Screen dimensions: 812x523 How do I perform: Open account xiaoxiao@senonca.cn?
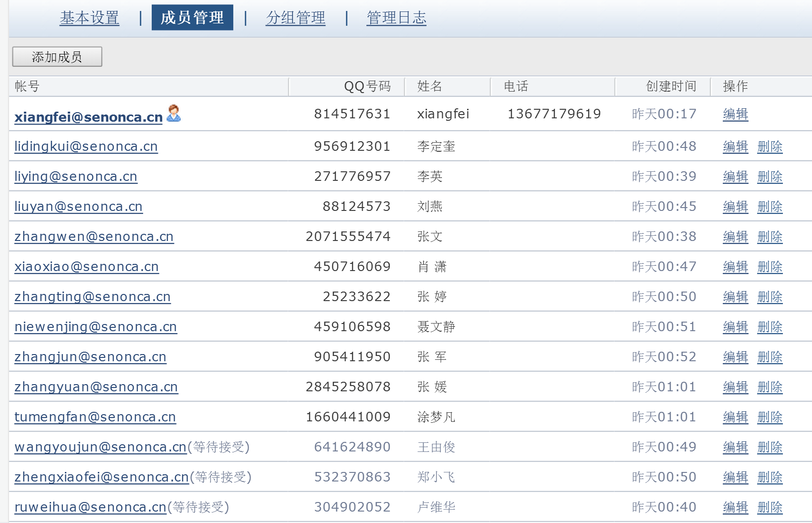point(86,267)
